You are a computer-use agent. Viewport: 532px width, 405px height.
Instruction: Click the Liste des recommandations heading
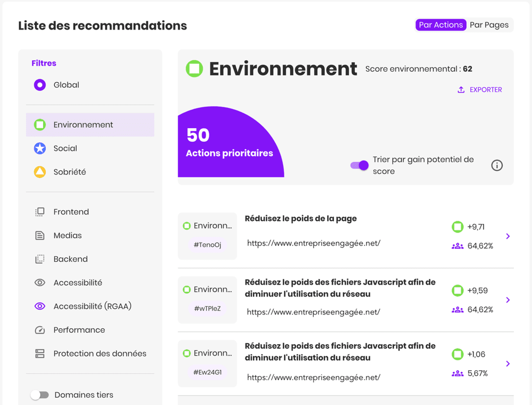point(102,26)
